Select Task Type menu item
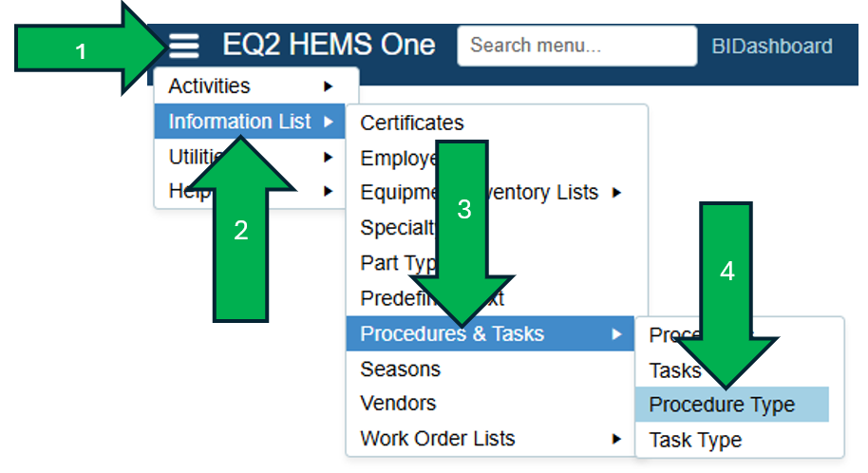868x473 pixels. coord(695,440)
